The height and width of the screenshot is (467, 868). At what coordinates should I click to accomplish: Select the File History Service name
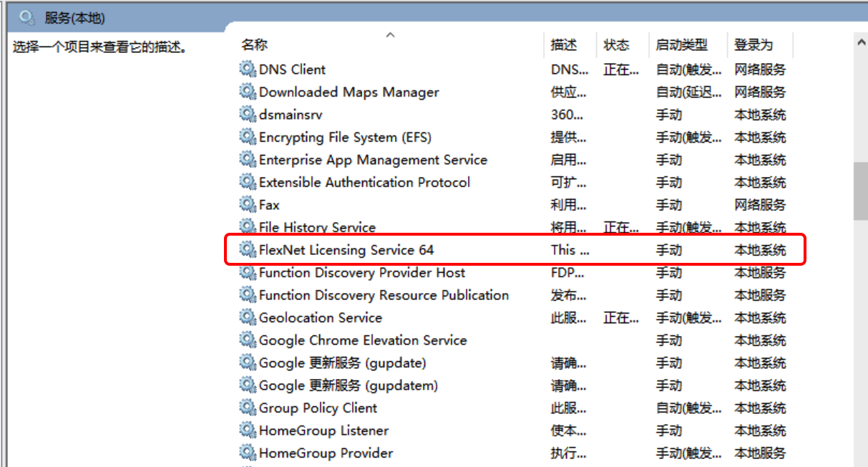pyautogui.click(x=317, y=227)
